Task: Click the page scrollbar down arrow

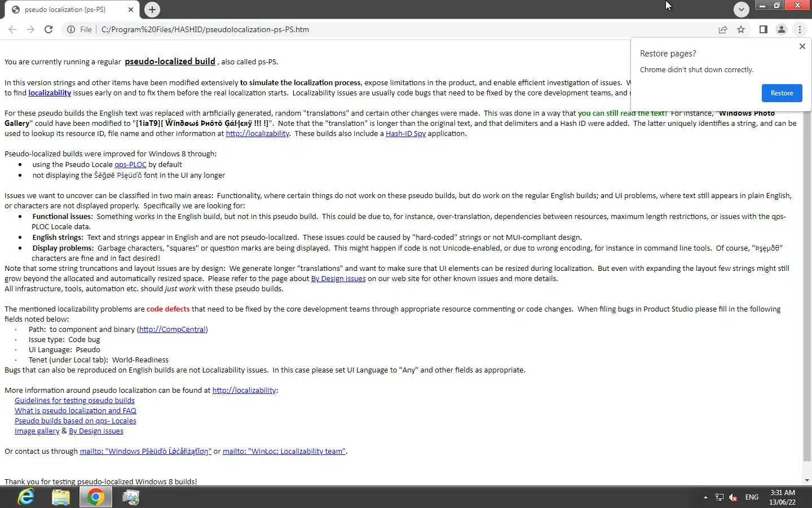Action: (x=807, y=480)
